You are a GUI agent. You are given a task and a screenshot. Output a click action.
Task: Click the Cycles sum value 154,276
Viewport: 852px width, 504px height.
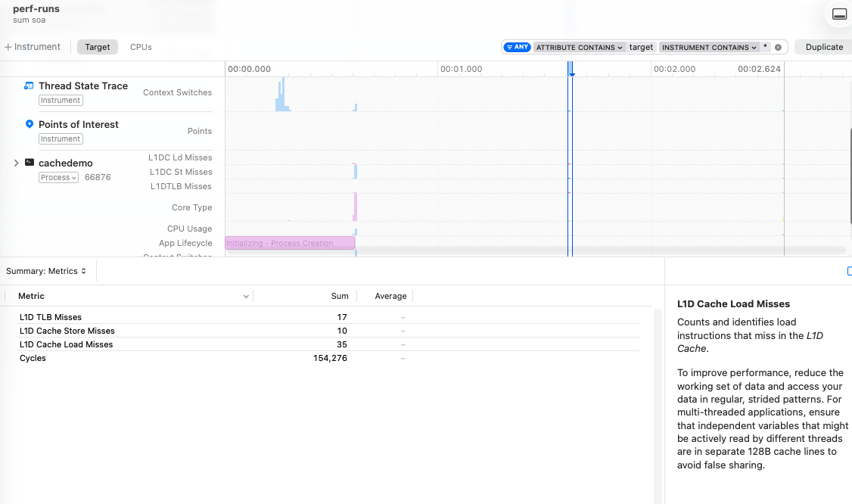(330, 358)
